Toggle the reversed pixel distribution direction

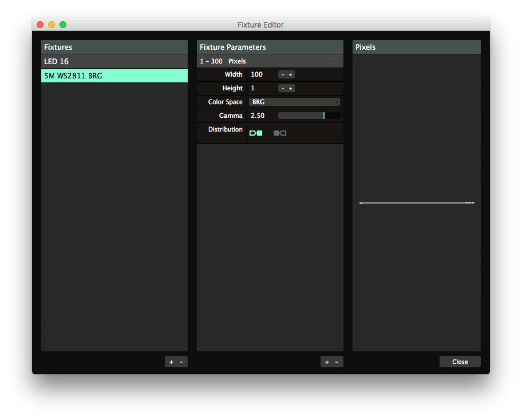point(279,133)
